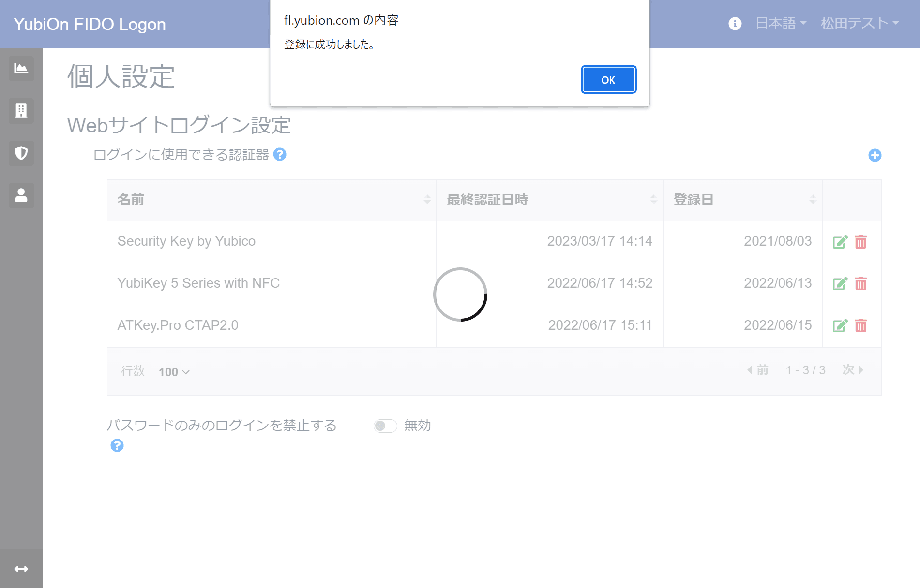Delete the ATKey.Pro CTAP2.0 entry

[860, 325]
